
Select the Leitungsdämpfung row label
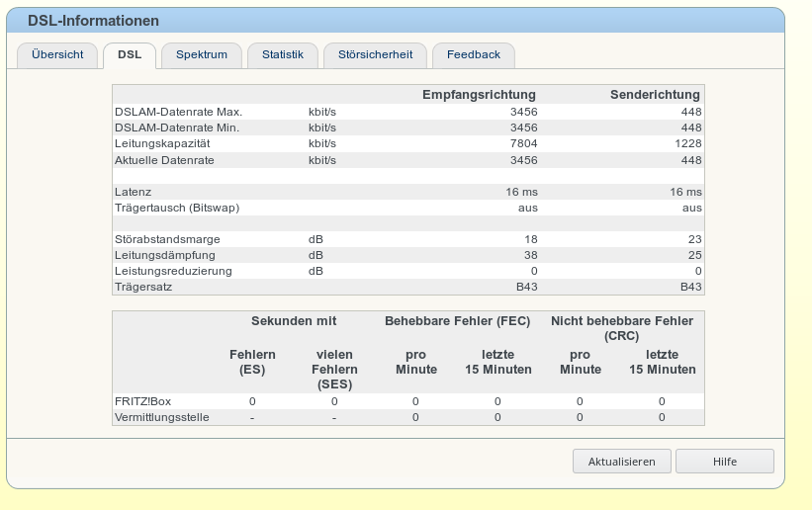[x=164, y=255]
